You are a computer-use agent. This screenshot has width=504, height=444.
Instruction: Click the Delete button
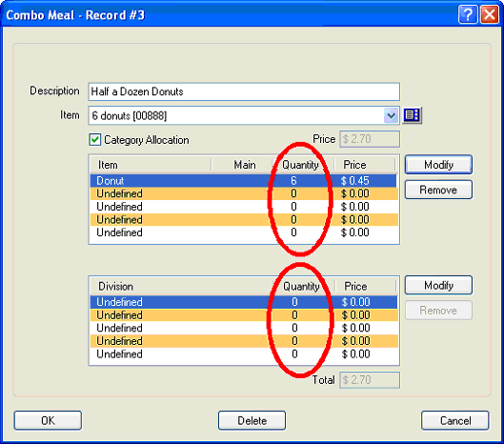tap(252, 420)
